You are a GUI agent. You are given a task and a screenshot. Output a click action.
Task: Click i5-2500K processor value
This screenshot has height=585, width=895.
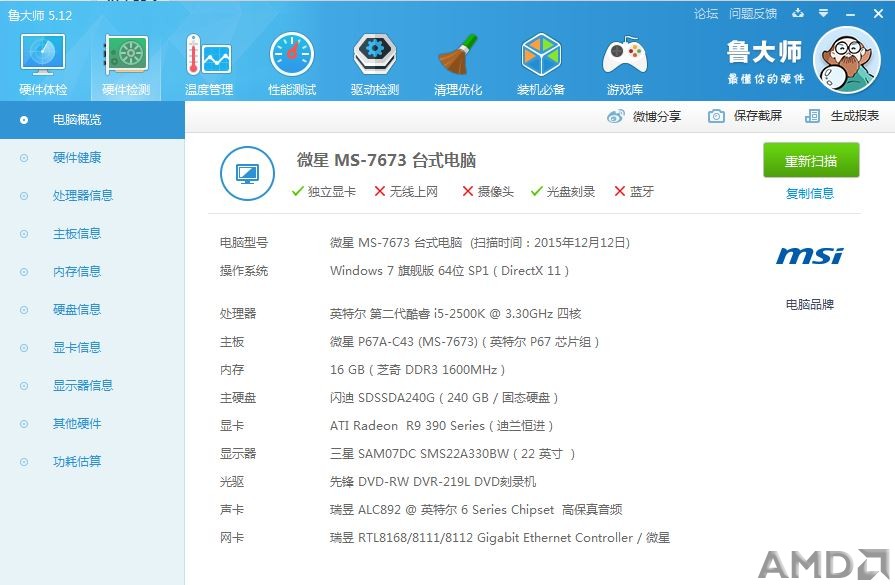[x=455, y=313]
